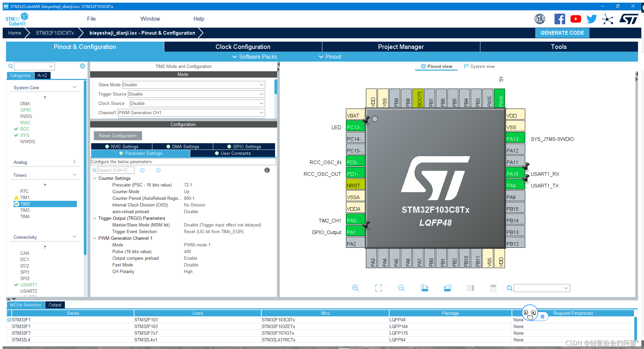Open the DMA Settings tab
This screenshot has width=644, height=349.
[x=183, y=147]
